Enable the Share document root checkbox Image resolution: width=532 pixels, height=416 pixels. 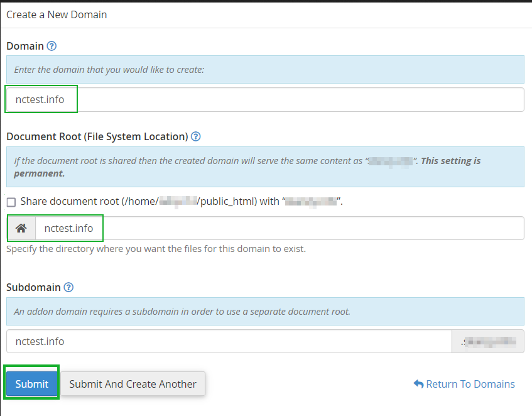tap(11, 202)
